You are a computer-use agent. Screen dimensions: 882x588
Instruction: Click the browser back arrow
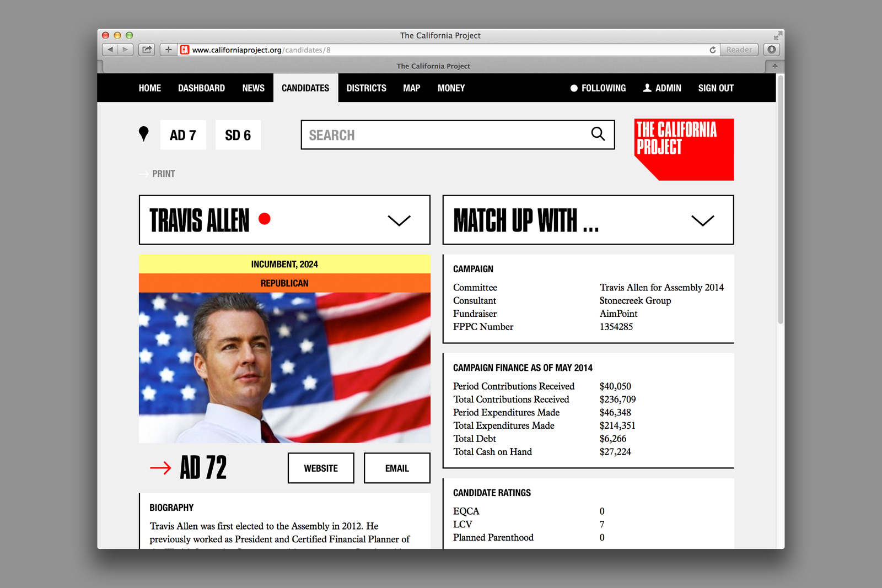(110, 50)
